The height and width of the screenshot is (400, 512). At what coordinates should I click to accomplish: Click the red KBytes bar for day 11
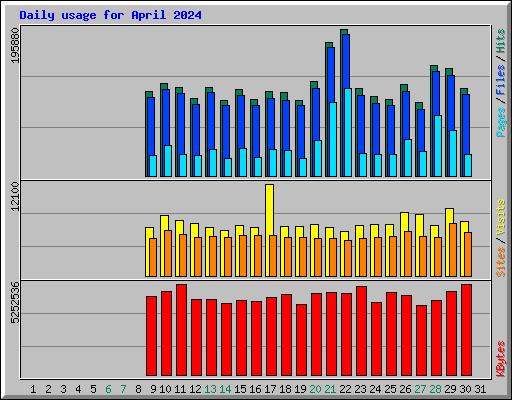[x=181, y=330]
